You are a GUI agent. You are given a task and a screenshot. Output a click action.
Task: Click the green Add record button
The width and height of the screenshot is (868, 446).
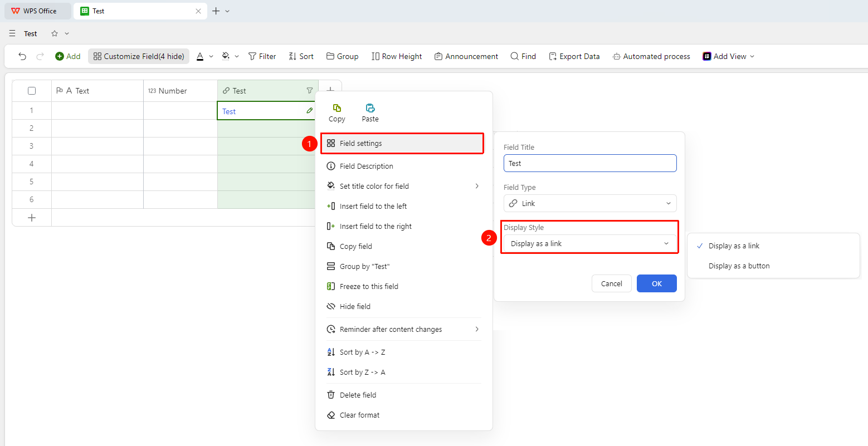point(68,56)
